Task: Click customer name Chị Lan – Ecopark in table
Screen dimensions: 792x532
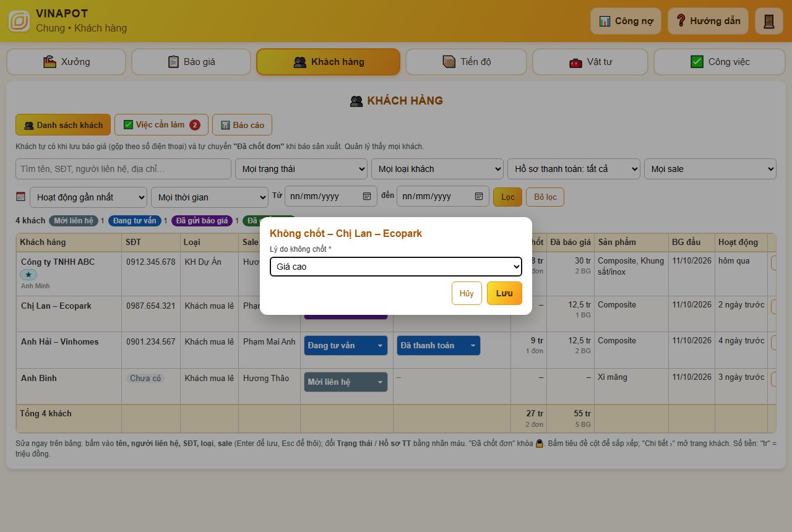Action: point(56,306)
